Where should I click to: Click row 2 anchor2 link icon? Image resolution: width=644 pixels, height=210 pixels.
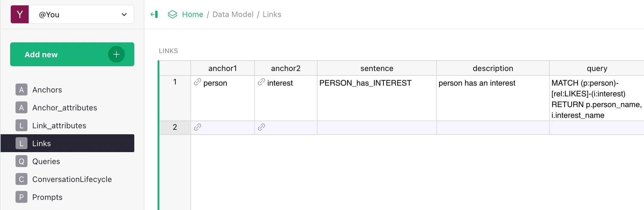(261, 127)
